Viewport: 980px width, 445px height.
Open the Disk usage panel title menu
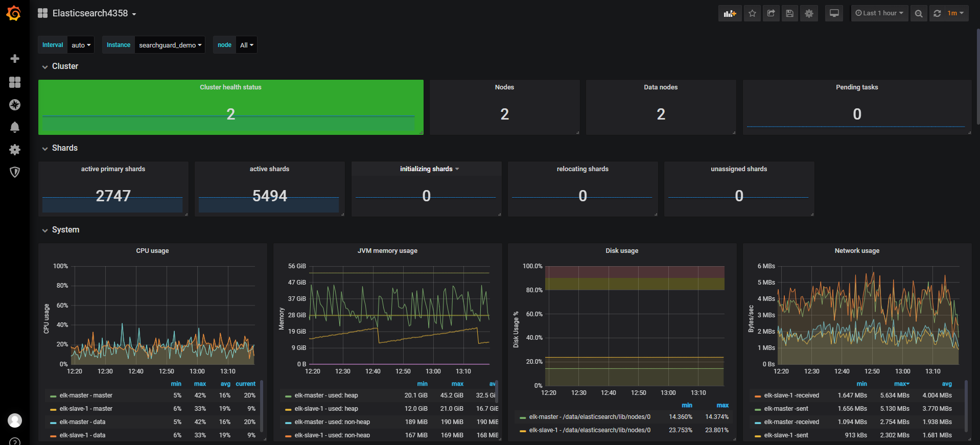tap(622, 251)
